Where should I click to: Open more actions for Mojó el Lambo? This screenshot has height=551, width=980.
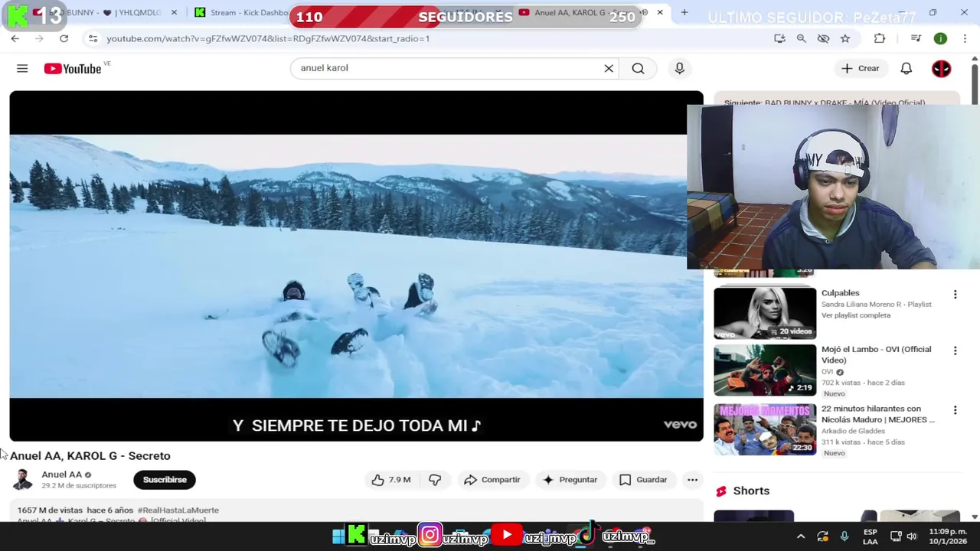tap(955, 350)
